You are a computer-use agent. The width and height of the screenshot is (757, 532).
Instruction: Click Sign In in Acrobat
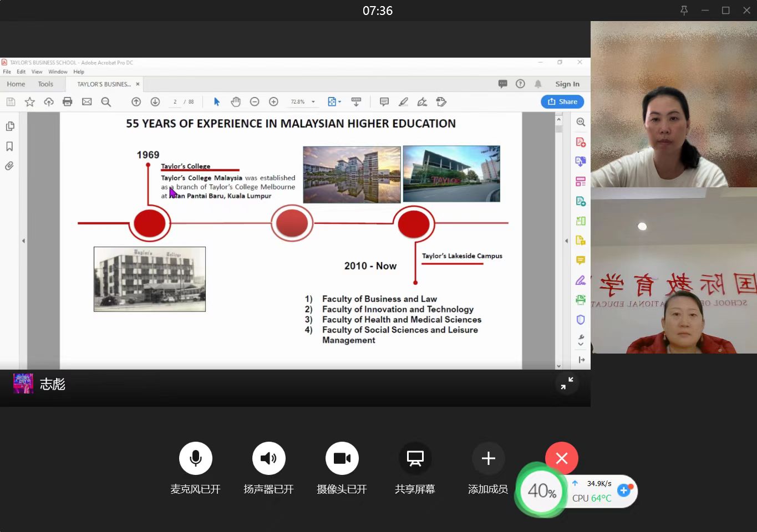click(x=567, y=84)
